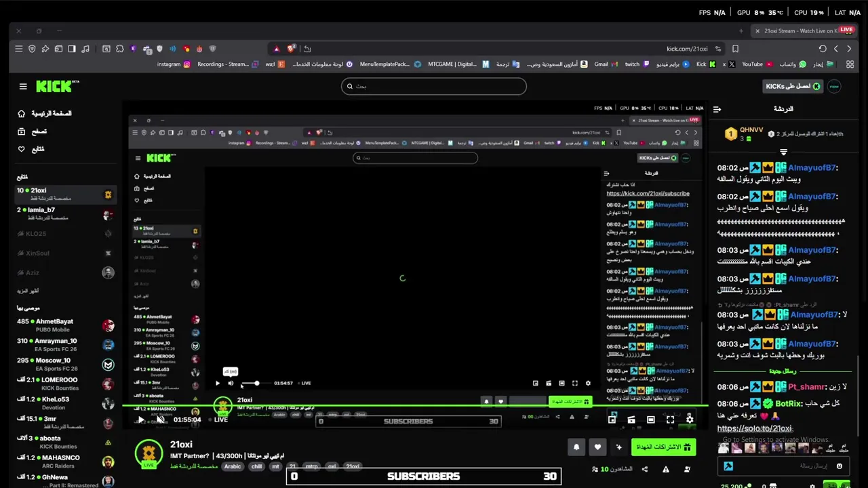Open followed channel lamia_b7 in sidebar
Image resolution: width=868 pixels, height=488 pixels.
point(64,213)
